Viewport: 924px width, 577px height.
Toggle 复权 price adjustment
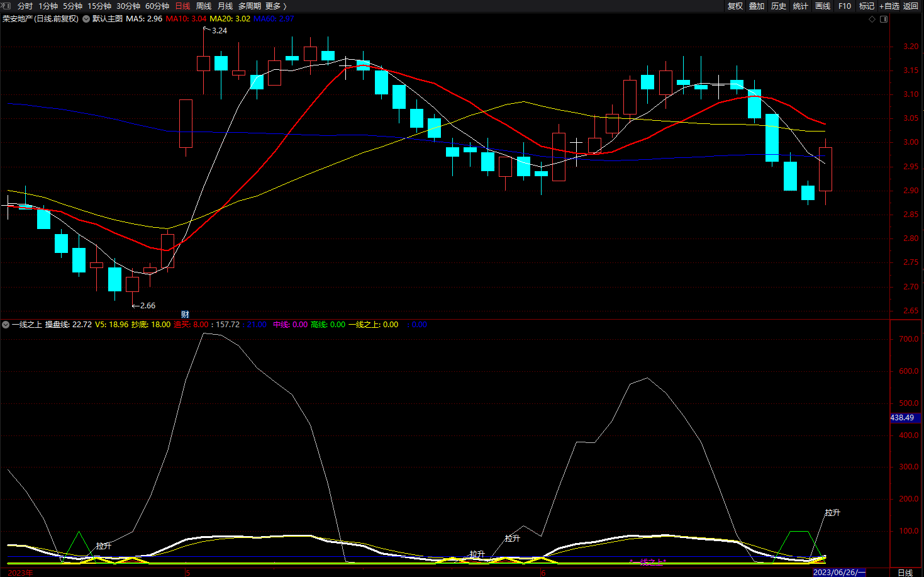click(735, 6)
